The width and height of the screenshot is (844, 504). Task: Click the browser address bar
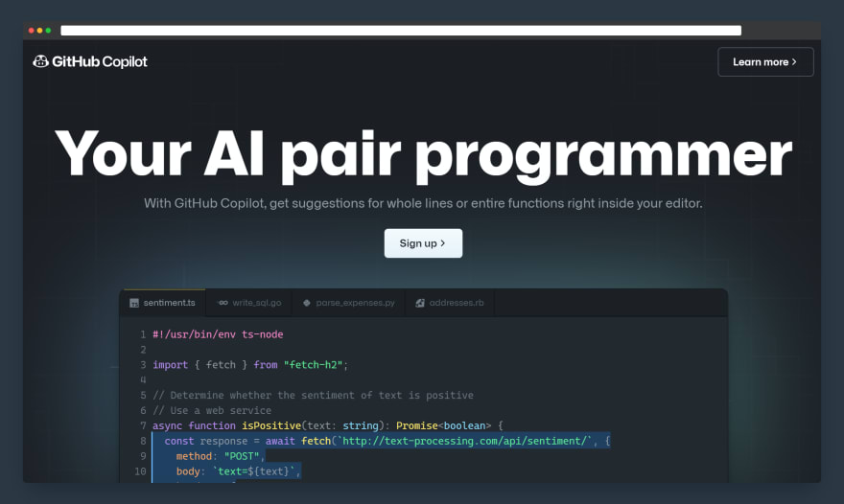click(x=401, y=31)
